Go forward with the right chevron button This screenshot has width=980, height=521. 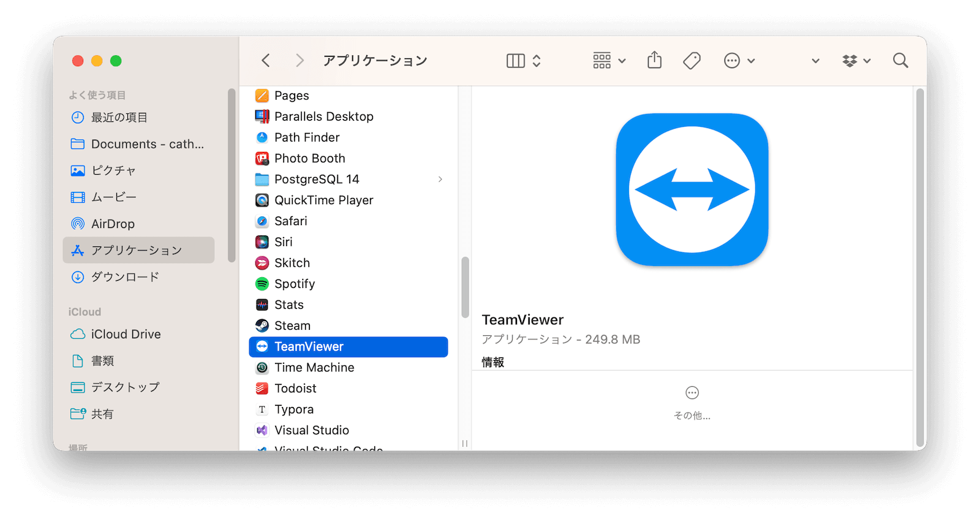tap(300, 60)
